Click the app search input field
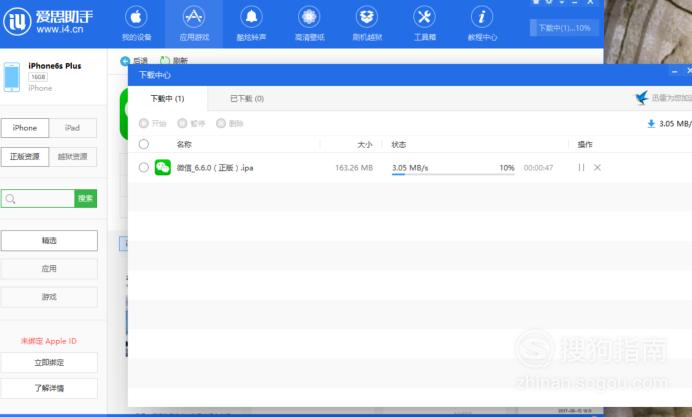Image resolution: width=692 pixels, height=417 pixels. (x=38, y=199)
